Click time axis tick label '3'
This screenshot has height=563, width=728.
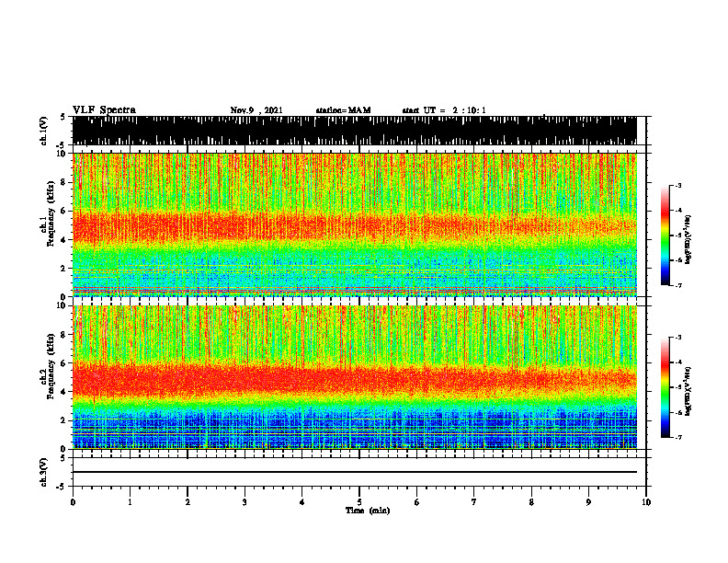click(245, 502)
